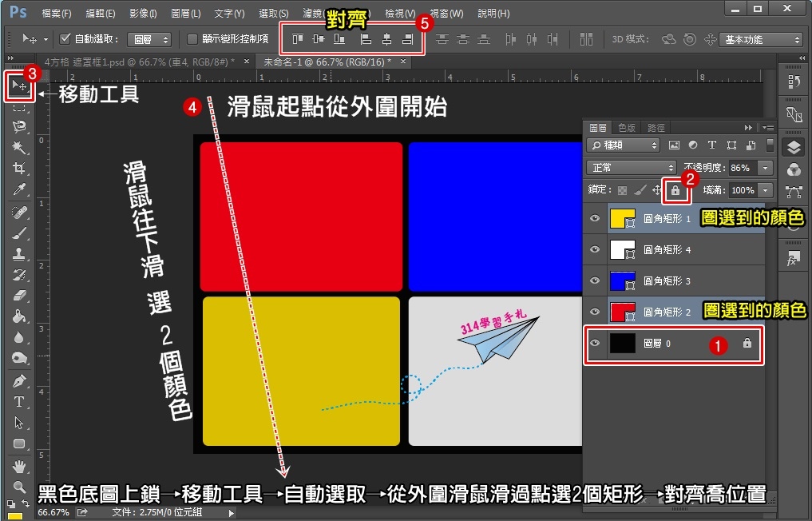812x521 pixels.
Task: Select the 圓角矩形 3 layer thumbnail
Action: click(x=623, y=280)
